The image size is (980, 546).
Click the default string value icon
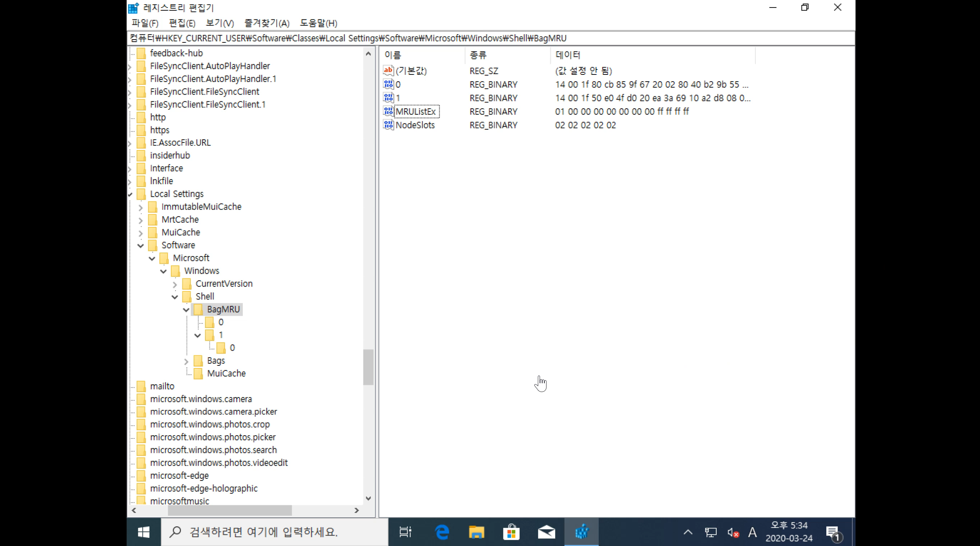click(388, 70)
